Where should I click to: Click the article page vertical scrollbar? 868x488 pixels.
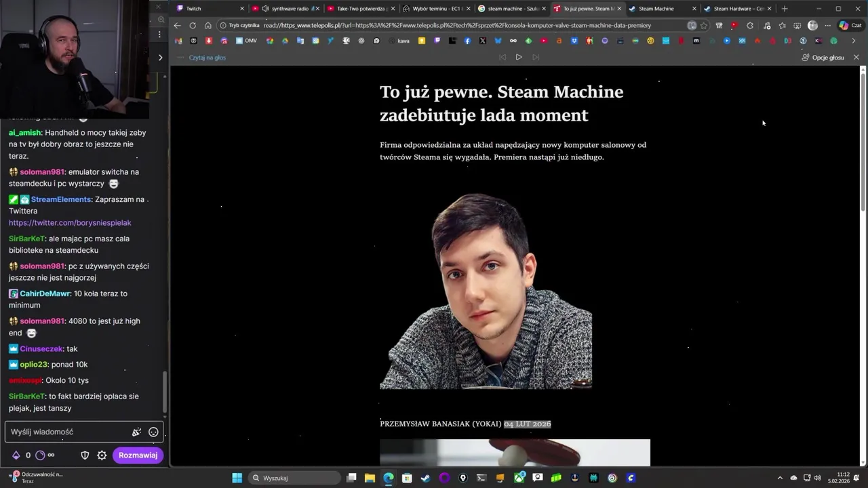pos(863,142)
